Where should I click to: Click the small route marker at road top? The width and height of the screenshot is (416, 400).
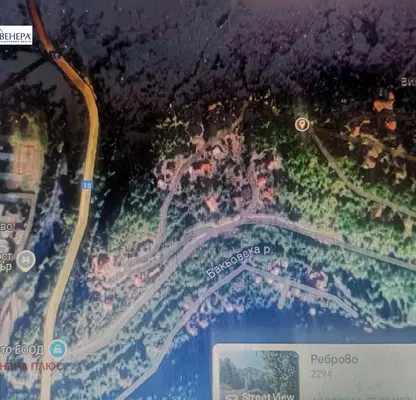click(x=56, y=56)
